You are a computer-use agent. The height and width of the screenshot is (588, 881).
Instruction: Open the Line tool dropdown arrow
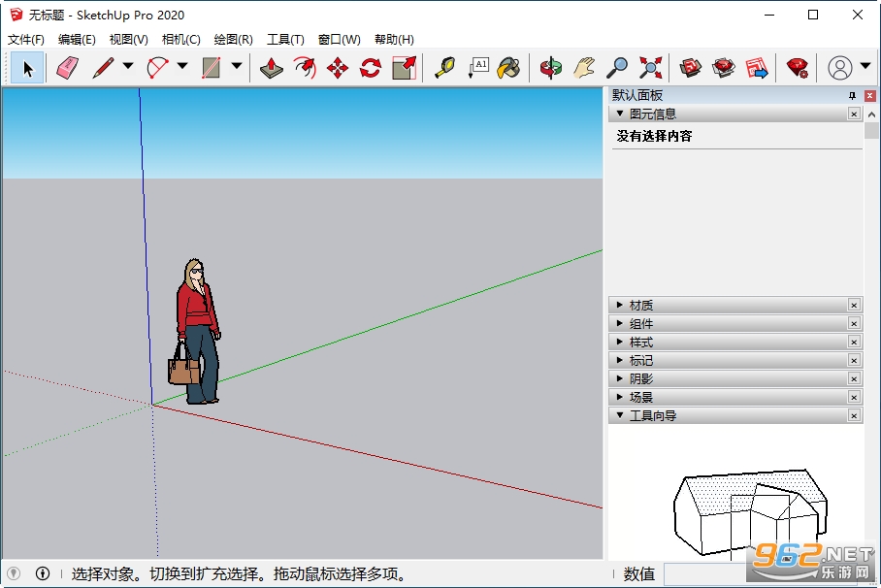(x=128, y=66)
